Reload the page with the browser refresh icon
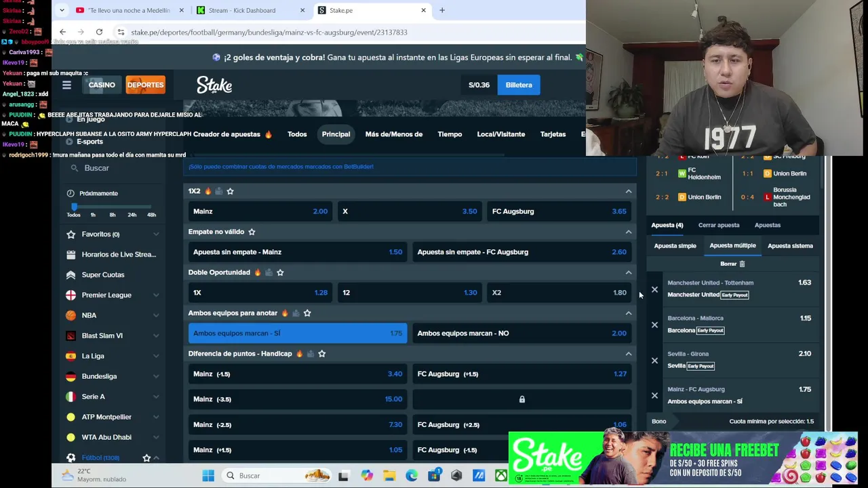 (x=99, y=32)
